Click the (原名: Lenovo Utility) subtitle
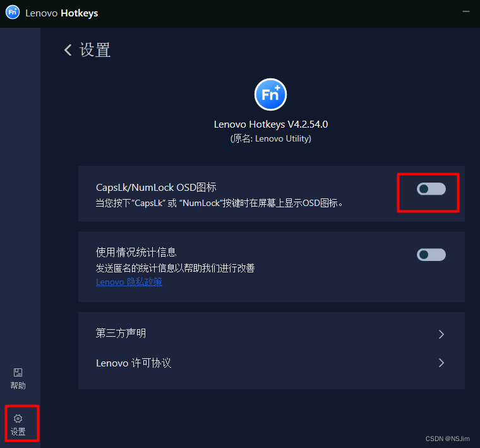 pos(270,139)
